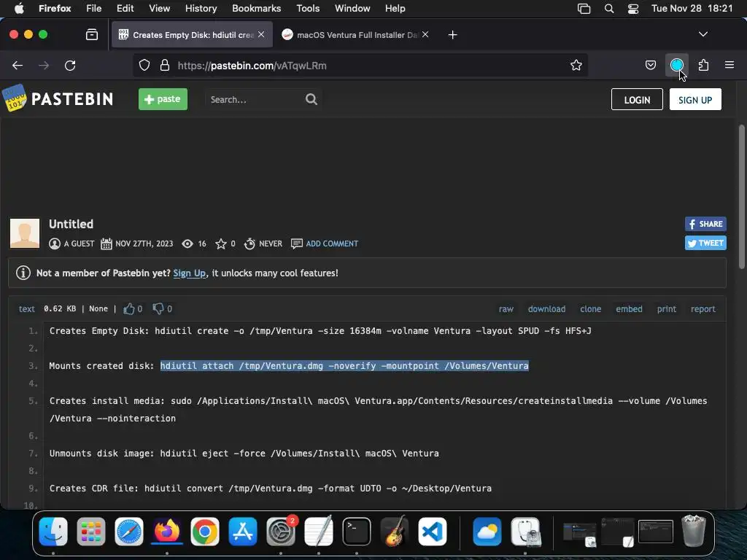The height and width of the screenshot is (560, 747).
Task: Reload the Pastebin page
Action: coord(70,65)
